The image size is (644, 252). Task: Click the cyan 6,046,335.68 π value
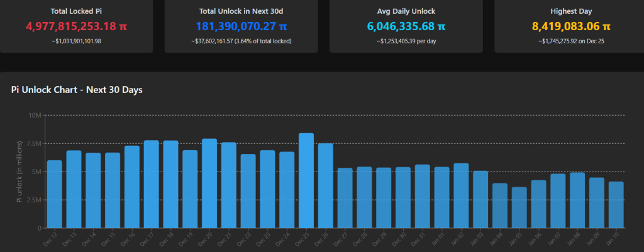coord(406,26)
